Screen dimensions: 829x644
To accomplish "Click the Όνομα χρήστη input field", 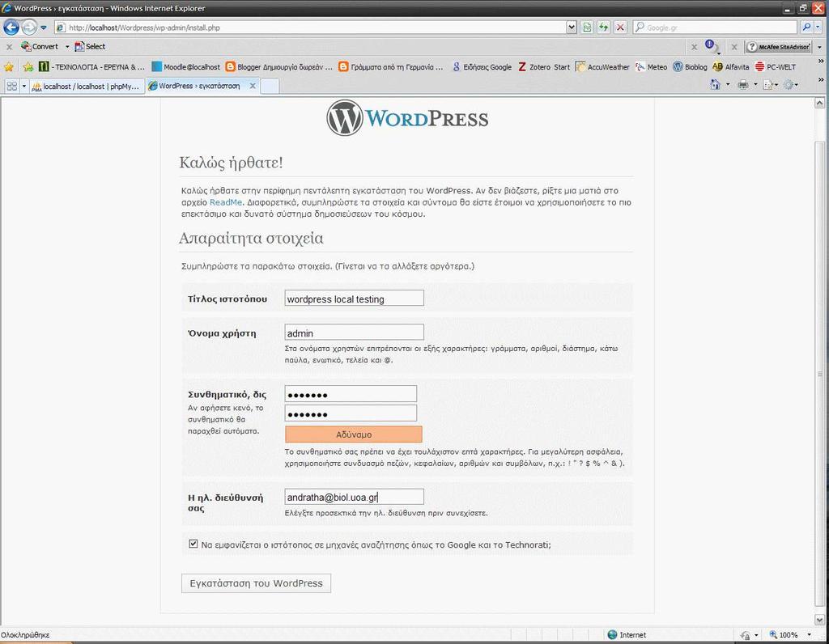I will (x=355, y=333).
